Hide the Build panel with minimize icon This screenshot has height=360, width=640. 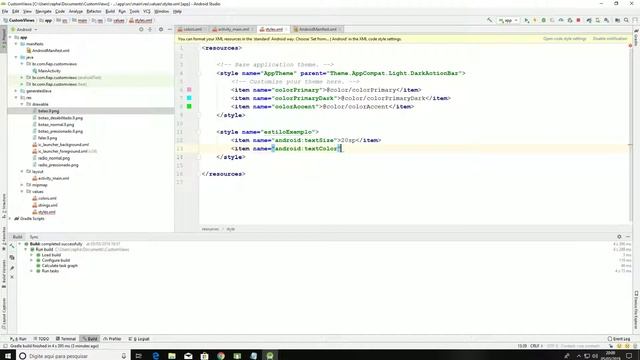(x=628, y=237)
